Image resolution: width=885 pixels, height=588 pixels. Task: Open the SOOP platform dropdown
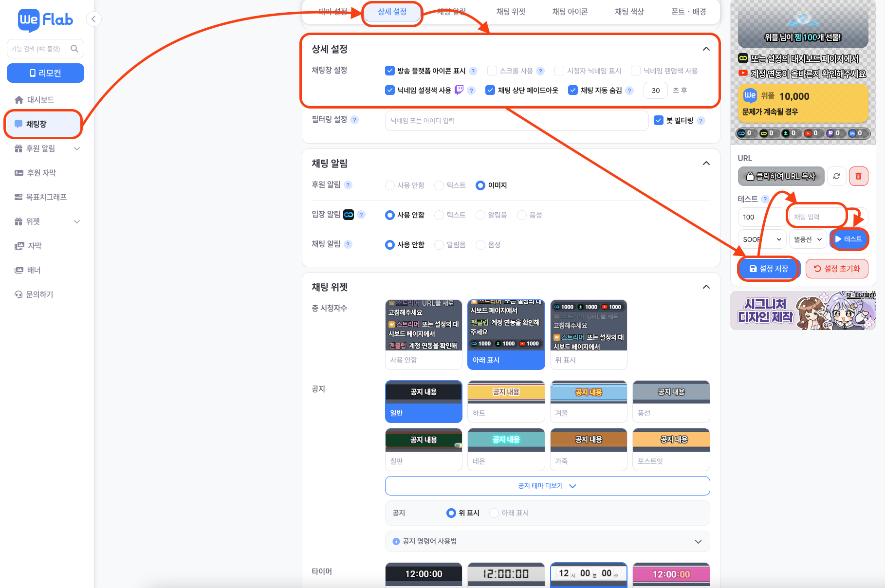(x=762, y=239)
